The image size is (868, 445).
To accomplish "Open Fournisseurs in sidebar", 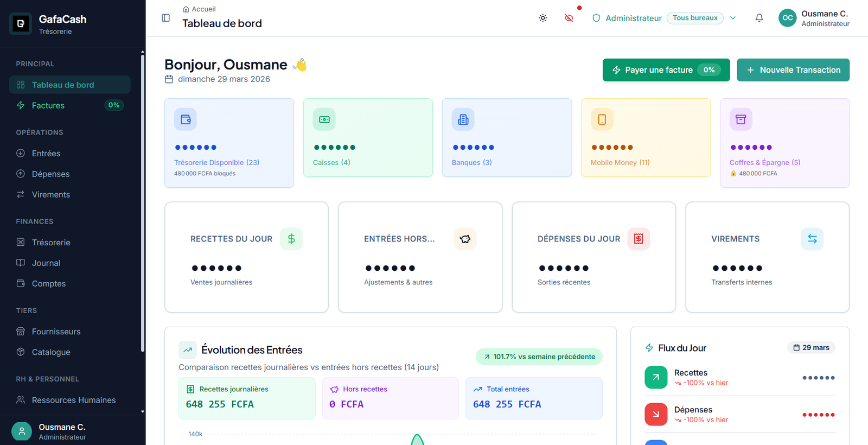I will (x=70, y=331).
